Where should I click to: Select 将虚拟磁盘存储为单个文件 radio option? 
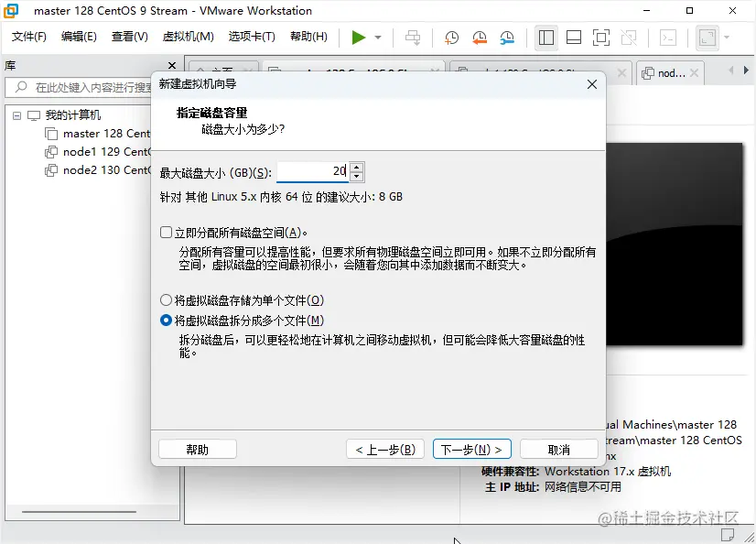click(x=166, y=300)
